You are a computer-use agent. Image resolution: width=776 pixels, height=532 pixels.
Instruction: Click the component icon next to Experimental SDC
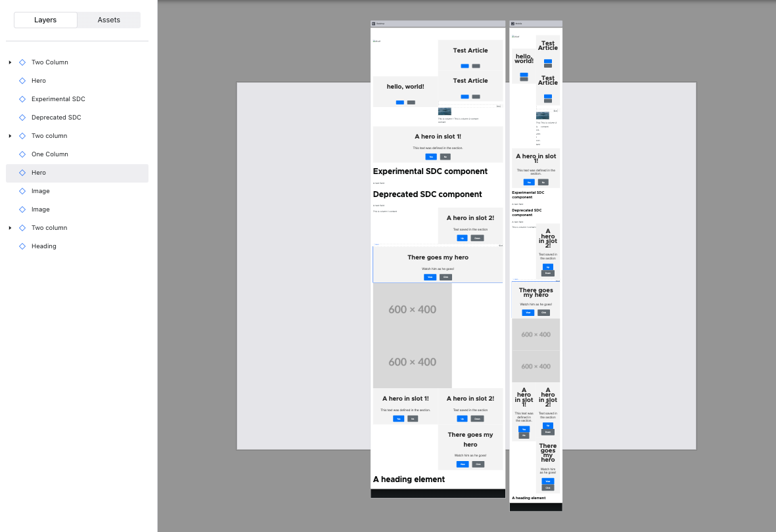point(23,99)
